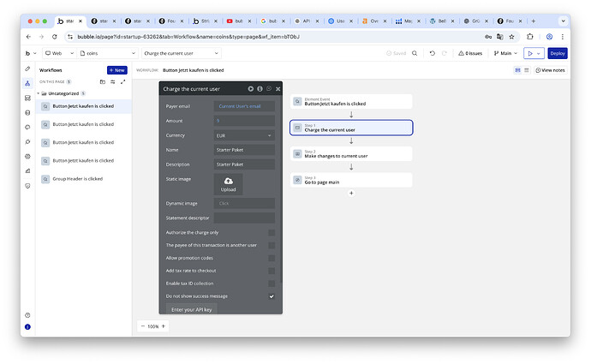
Task: Click the browser extensions puzzle icon
Action: 530,37
